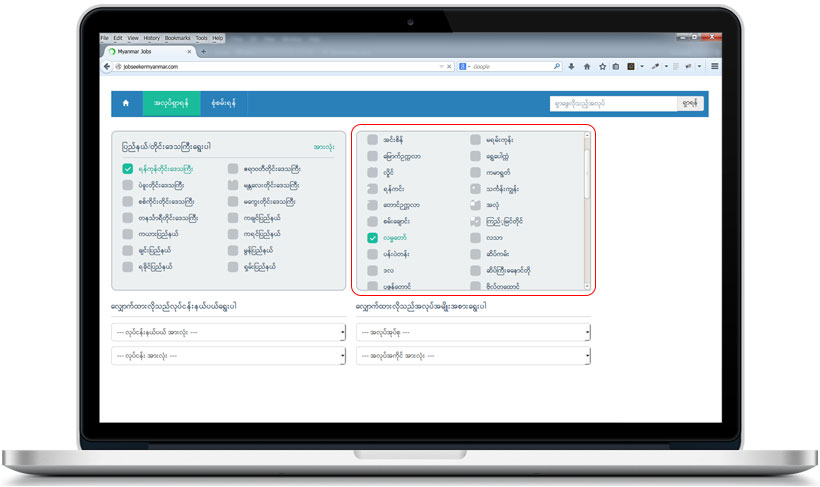Show bookmarks list icon next to star
The width and height of the screenshot is (820, 487).
pos(616,66)
